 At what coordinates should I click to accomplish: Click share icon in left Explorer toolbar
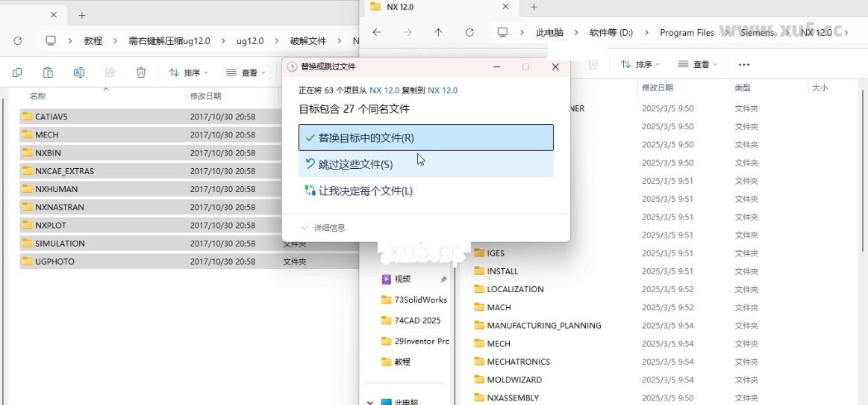pos(110,72)
